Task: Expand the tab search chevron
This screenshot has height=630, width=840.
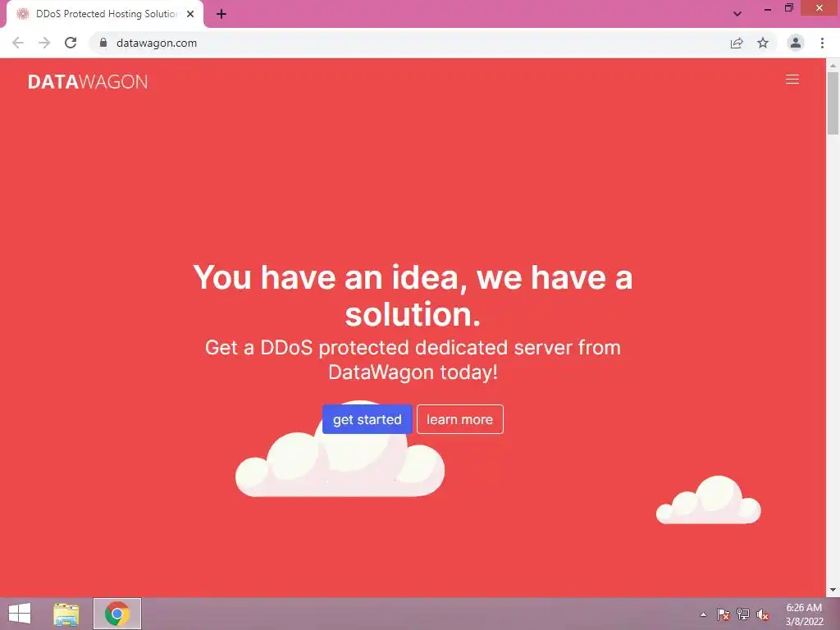Action: coord(737,14)
